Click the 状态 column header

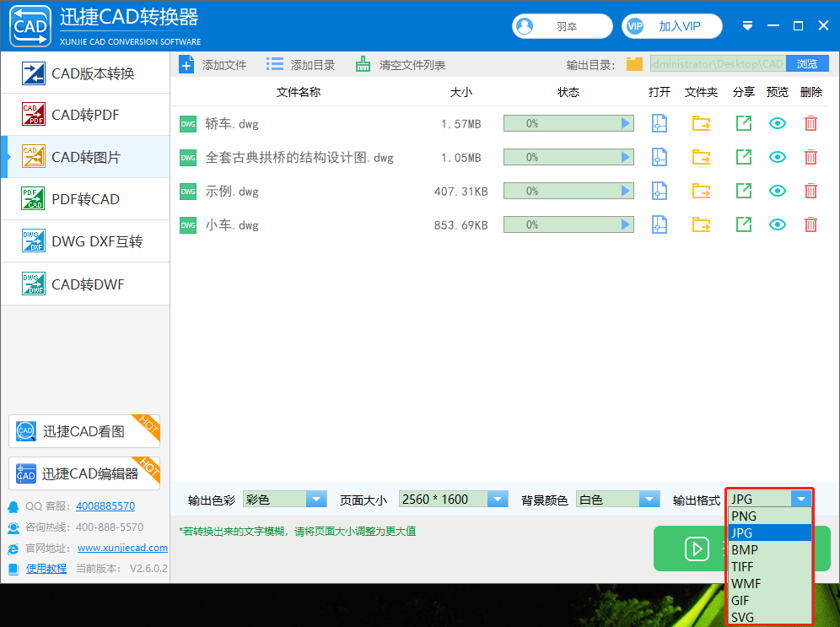[568, 92]
